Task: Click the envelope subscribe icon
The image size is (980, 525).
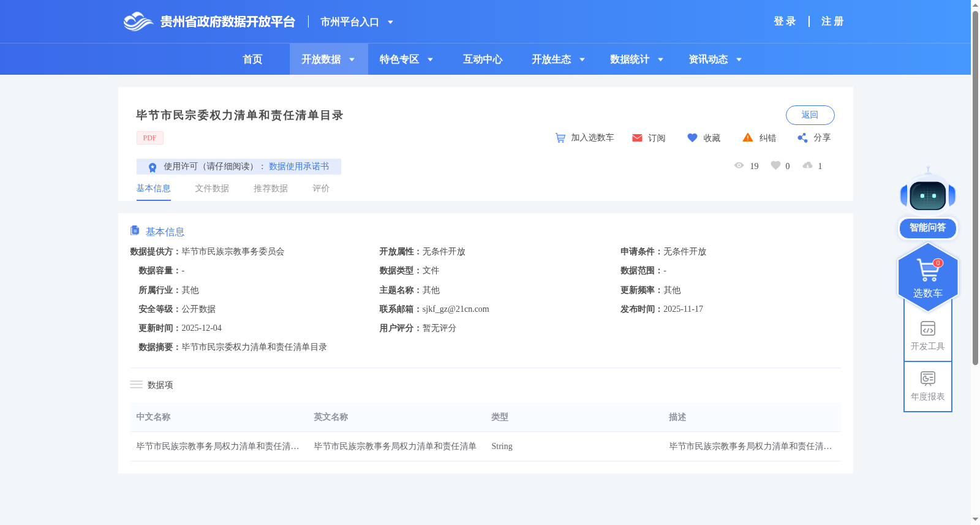Action: [x=637, y=138]
